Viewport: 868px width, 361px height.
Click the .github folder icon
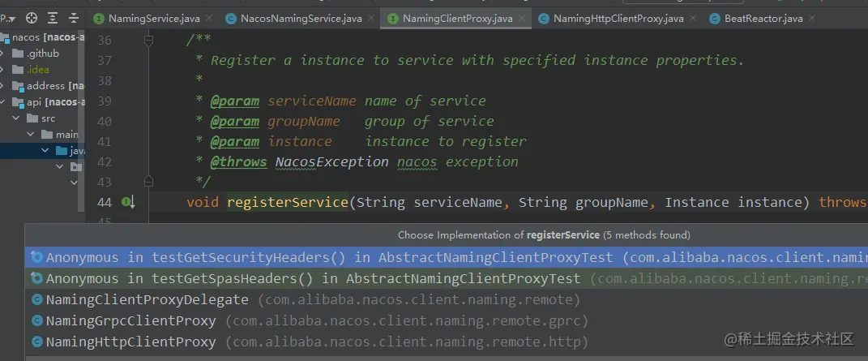tap(18, 54)
